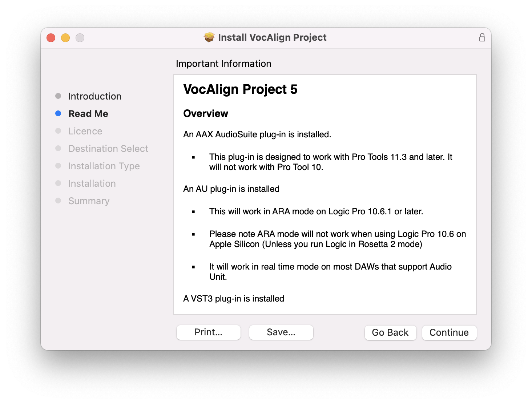This screenshot has width=532, height=404.
Task: Select the Read Me step label
Action: (x=88, y=114)
